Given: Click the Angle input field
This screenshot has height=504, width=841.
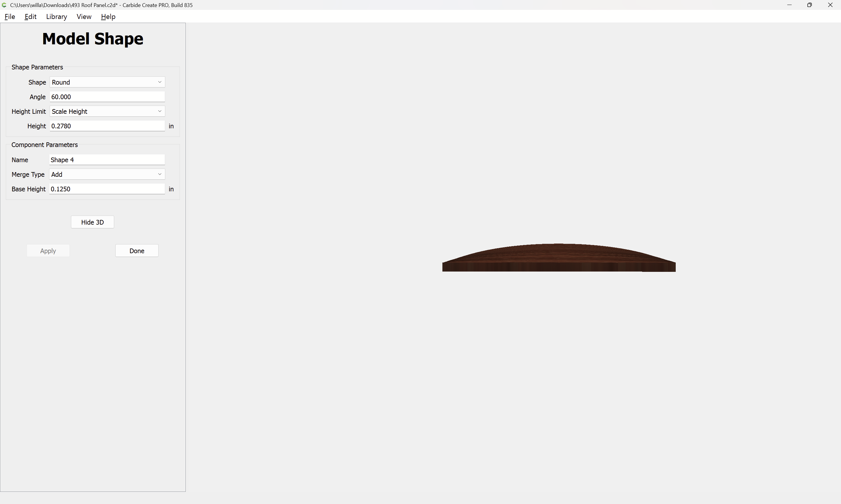Looking at the screenshot, I should (x=107, y=97).
